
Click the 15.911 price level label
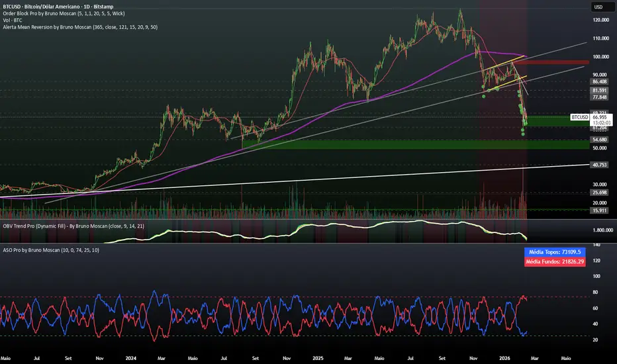point(599,210)
